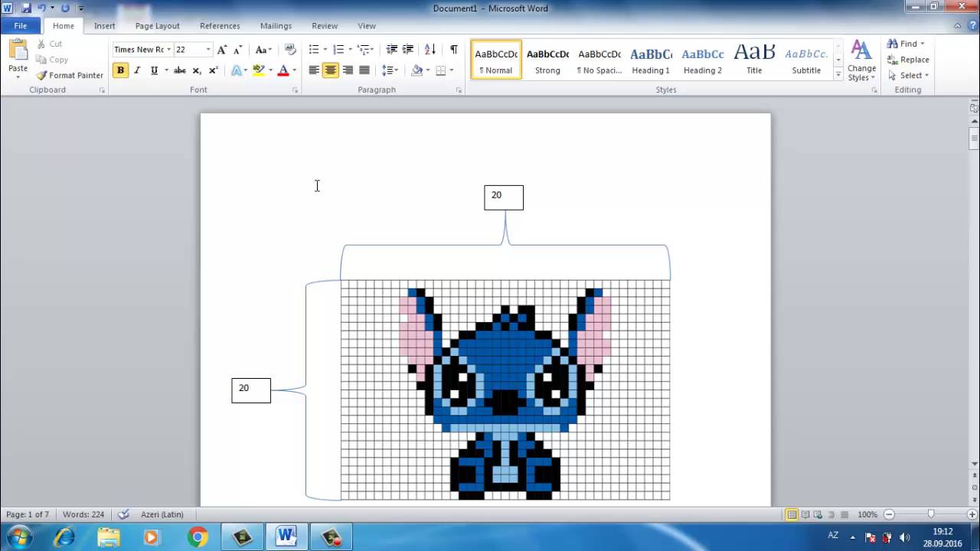Align text to the right

click(348, 70)
